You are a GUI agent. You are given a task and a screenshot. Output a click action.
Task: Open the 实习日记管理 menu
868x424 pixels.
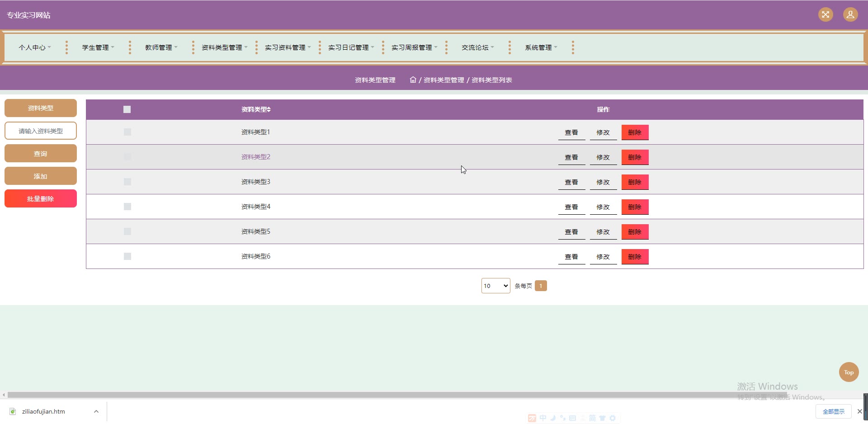(x=351, y=47)
